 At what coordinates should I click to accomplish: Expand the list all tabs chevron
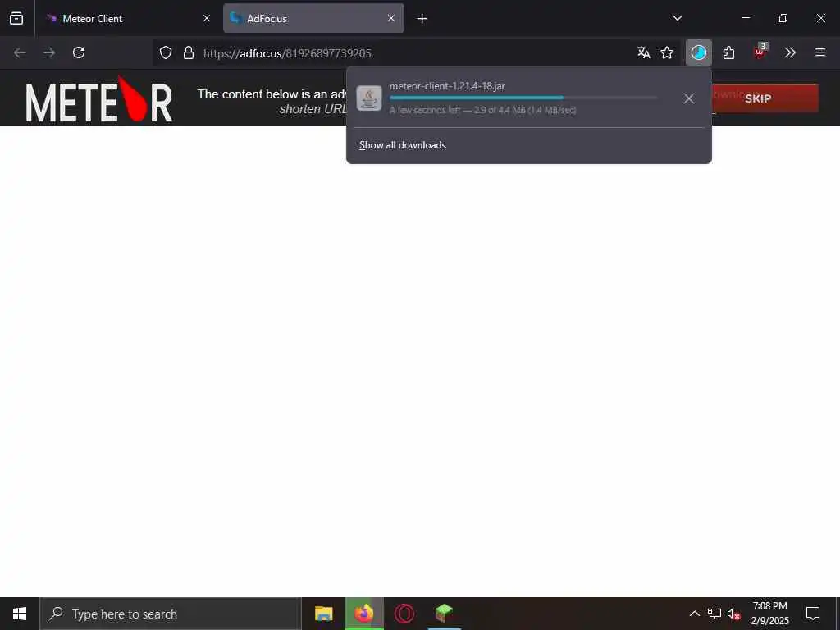pos(677,18)
